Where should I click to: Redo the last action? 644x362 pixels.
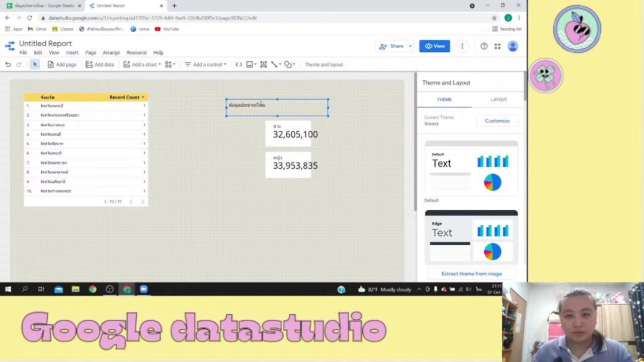19,64
